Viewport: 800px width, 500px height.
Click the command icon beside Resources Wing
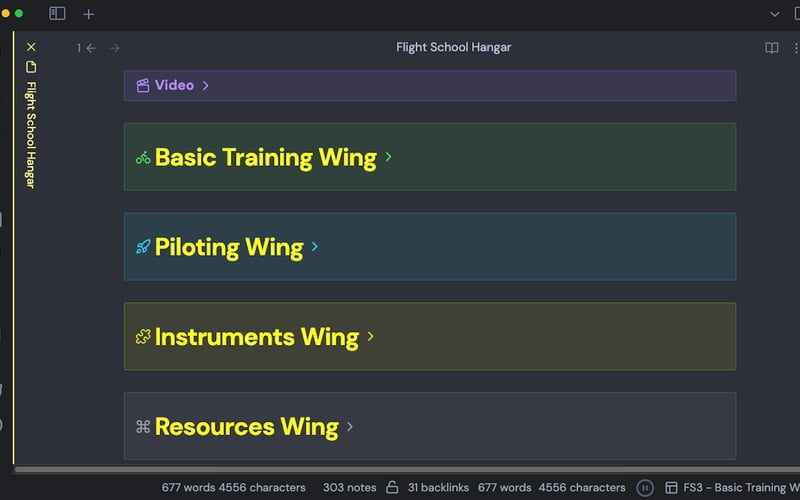point(143,427)
